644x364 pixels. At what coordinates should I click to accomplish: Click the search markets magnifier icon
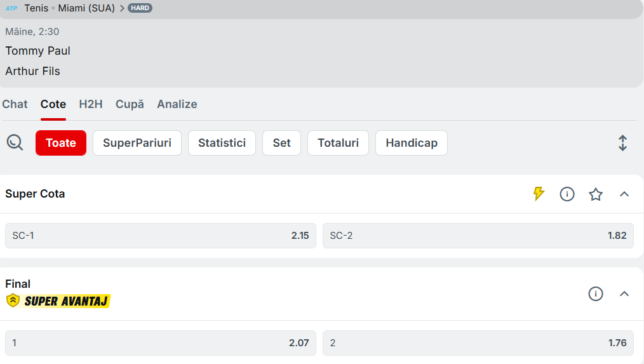(15, 143)
